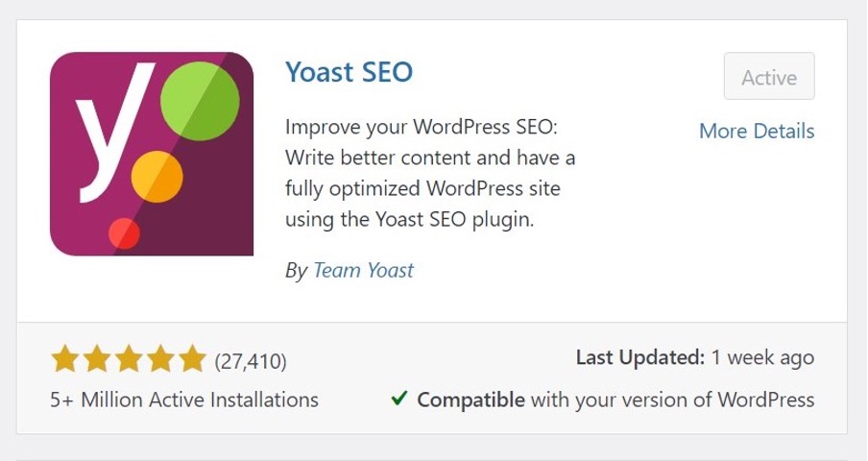Click the fifth rating star
The height and width of the screenshot is (461, 868).
click(x=192, y=360)
